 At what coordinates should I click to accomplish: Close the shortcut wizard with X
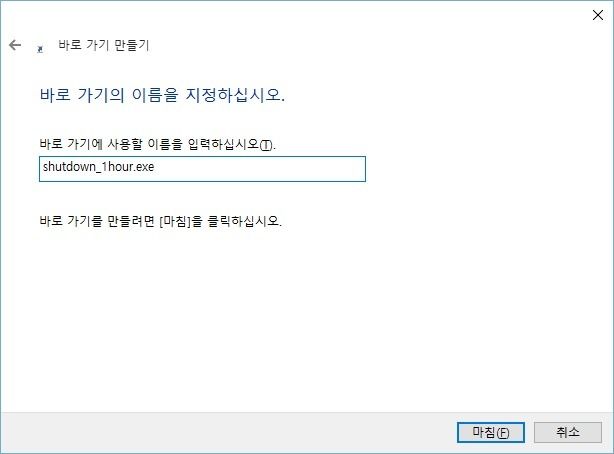(598, 15)
